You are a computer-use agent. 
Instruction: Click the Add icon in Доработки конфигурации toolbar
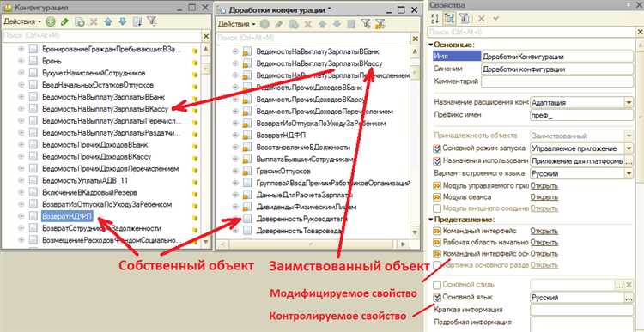tap(265, 24)
